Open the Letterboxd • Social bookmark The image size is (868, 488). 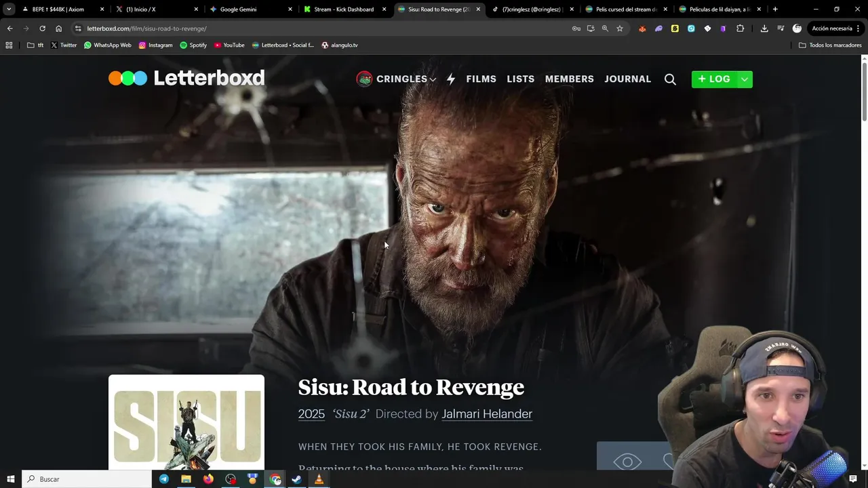(283, 45)
